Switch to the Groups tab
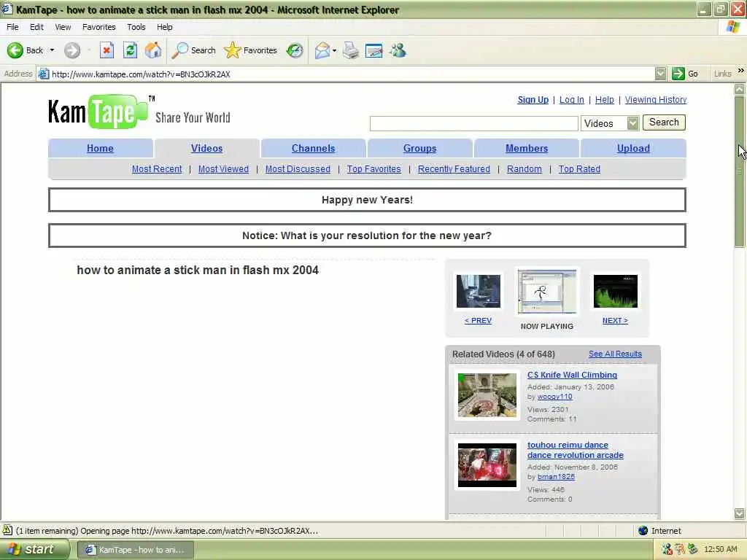Image resolution: width=747 pixels, height=560 pixels. (x=419, y=148)
